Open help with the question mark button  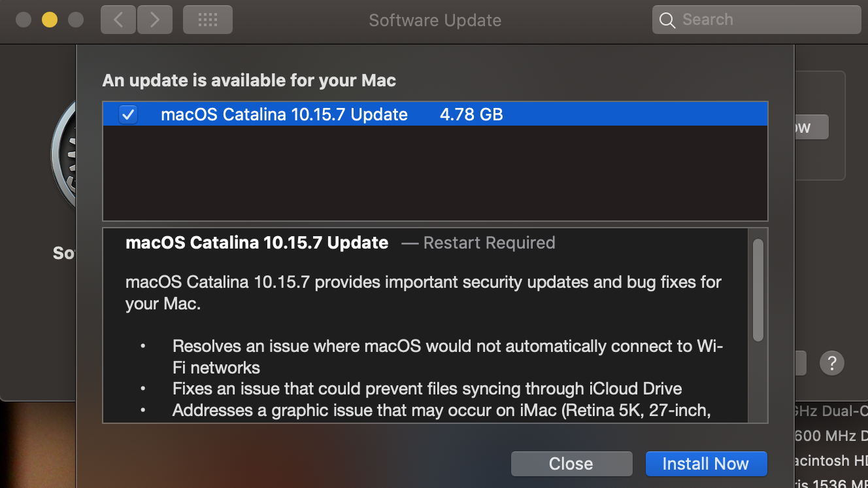[831, 362]
